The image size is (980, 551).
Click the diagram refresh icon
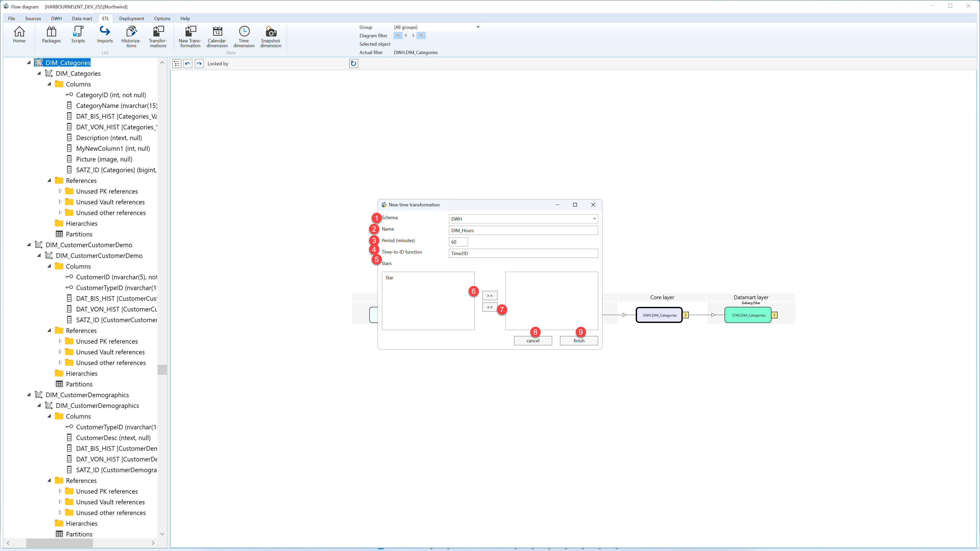coord(353,64)
